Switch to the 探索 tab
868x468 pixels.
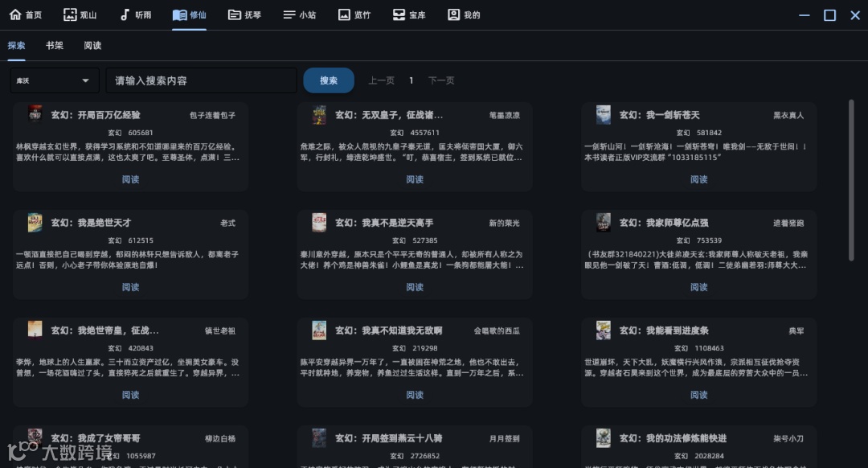16,45
